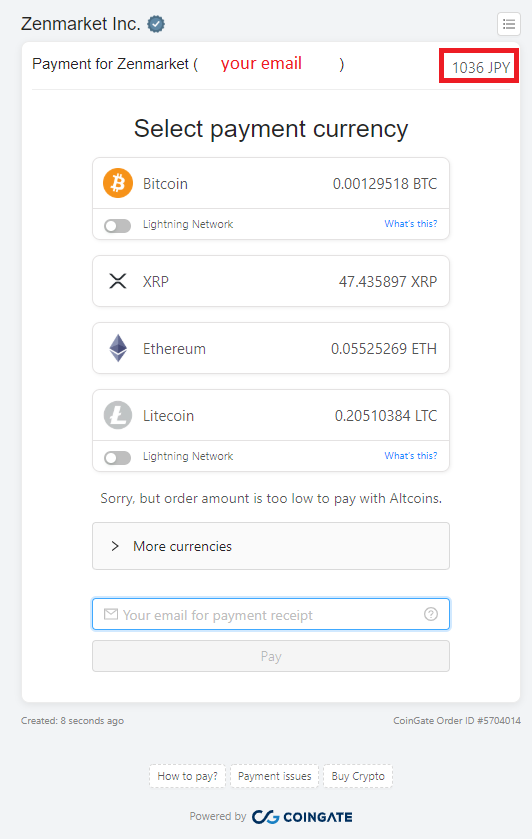Click the verified badge next to Zenmarket Inc.
532x839 pixels.
[x=156, y=24]
